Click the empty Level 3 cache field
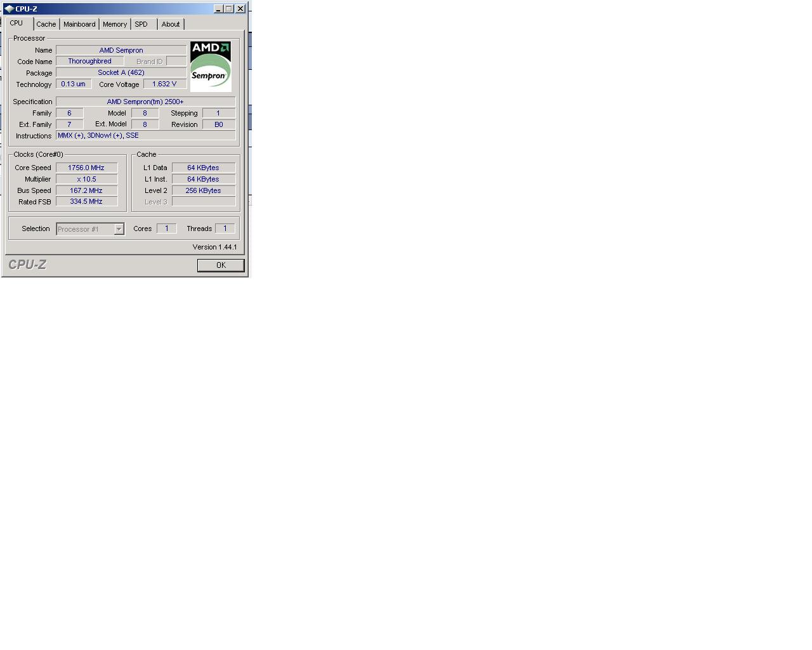 pos(203,201)
